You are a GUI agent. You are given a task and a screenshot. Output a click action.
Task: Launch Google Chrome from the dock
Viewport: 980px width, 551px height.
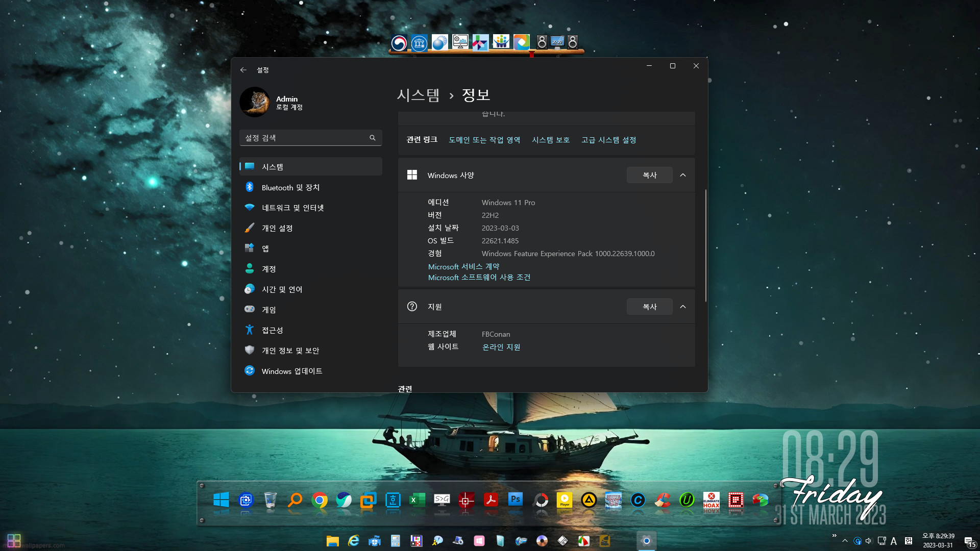coord(320,500)
